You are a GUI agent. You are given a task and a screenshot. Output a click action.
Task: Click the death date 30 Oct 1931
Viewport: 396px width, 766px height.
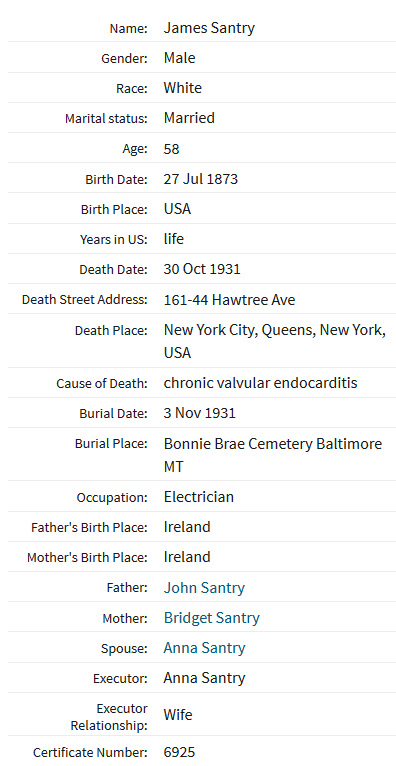pos(202,269)
